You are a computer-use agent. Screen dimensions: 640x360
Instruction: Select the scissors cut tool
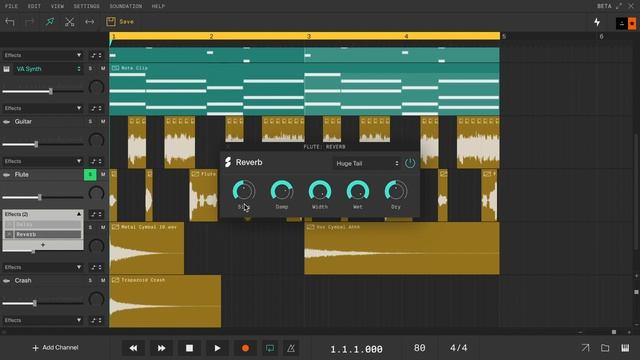click(69, 22)
